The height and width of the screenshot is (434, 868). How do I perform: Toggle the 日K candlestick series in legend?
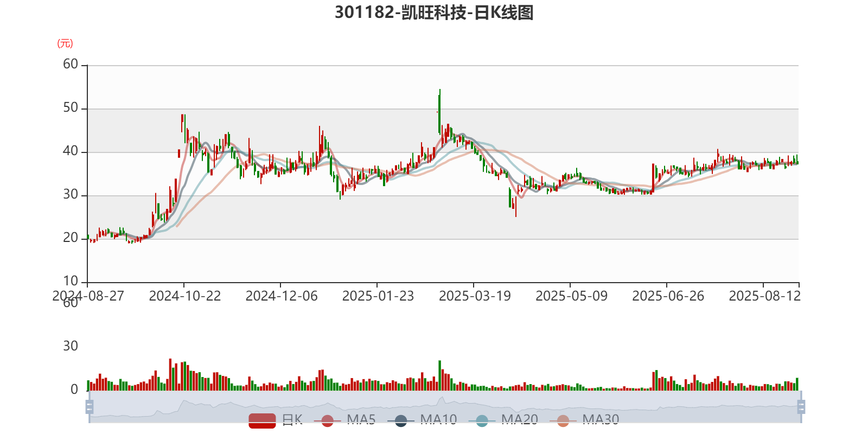point(276,420)
